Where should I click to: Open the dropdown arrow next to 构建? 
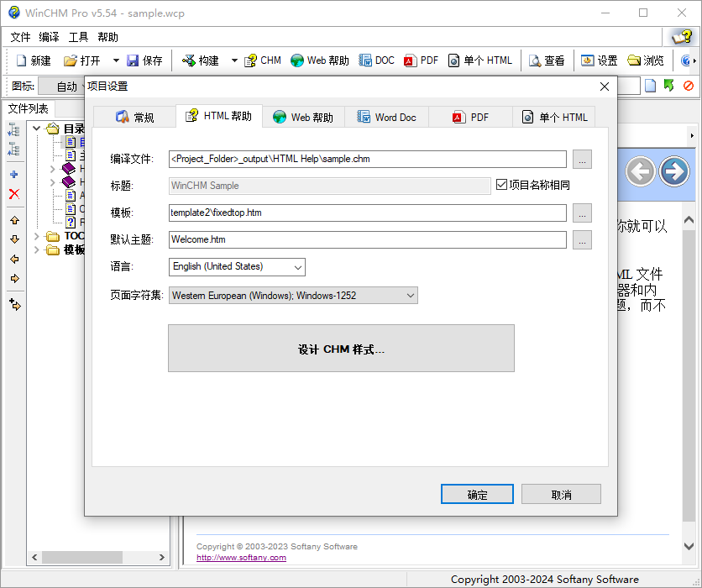tap(234, 60)
